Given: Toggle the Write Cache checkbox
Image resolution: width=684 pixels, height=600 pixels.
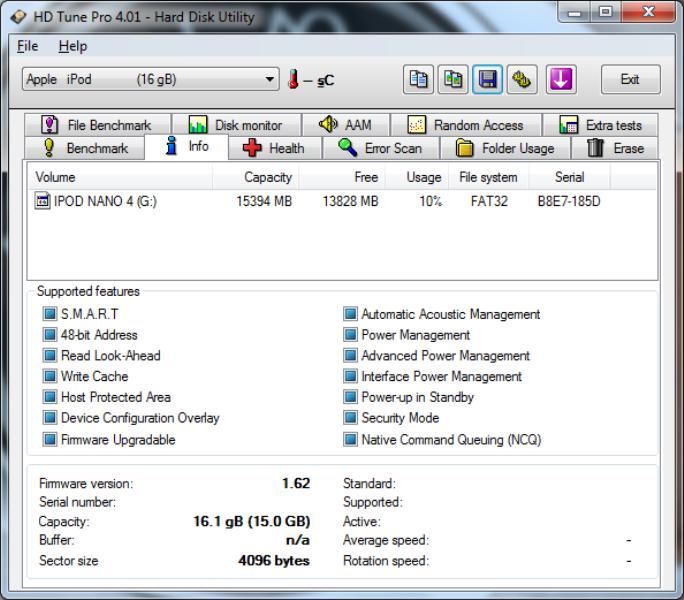Looking at the screenshot, I should pos(50,376).
